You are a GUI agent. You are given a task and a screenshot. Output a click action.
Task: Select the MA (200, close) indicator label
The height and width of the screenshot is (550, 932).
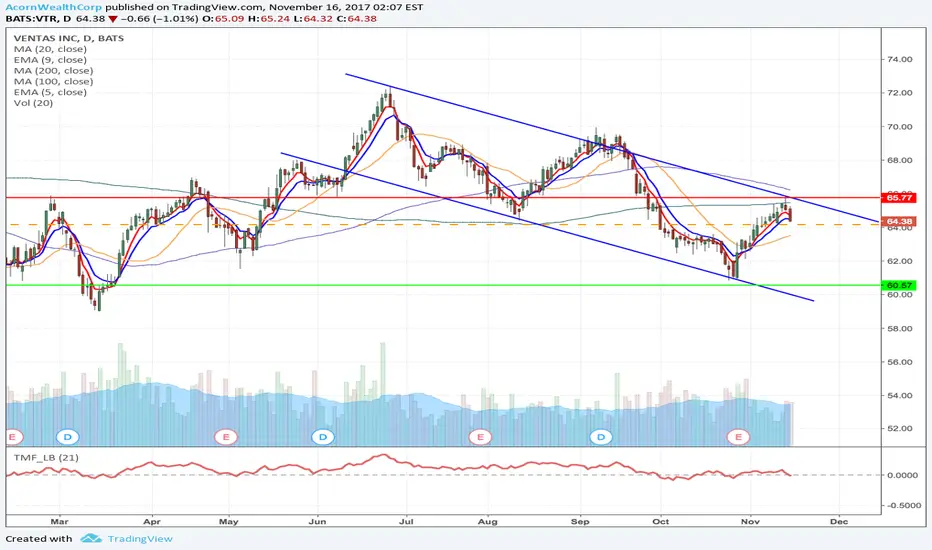point(53,70)
